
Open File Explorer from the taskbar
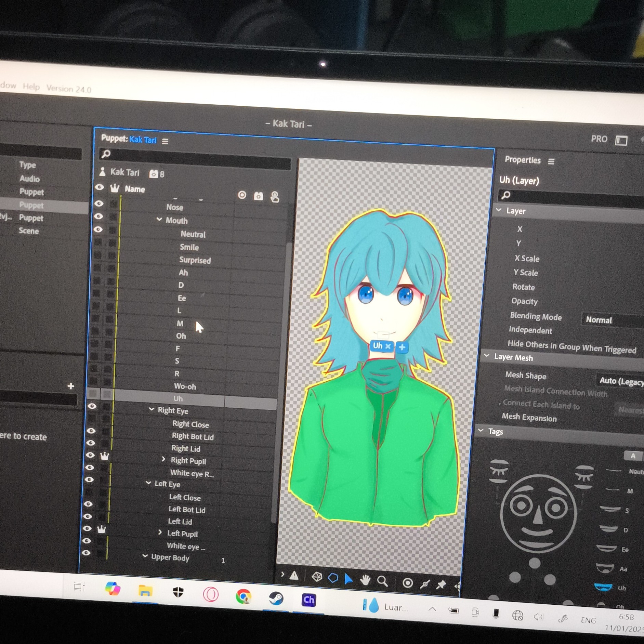[x=145, y=591]
